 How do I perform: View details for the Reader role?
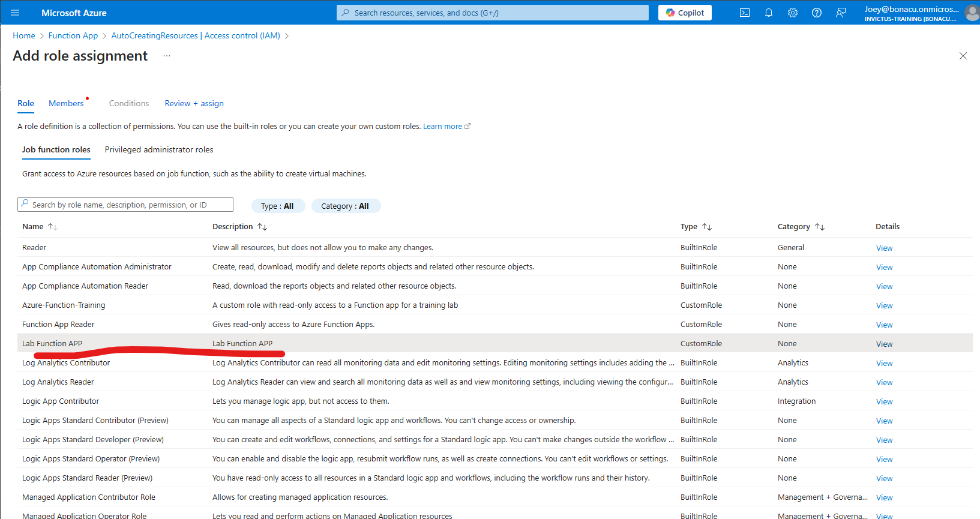[x=884, y=248]
